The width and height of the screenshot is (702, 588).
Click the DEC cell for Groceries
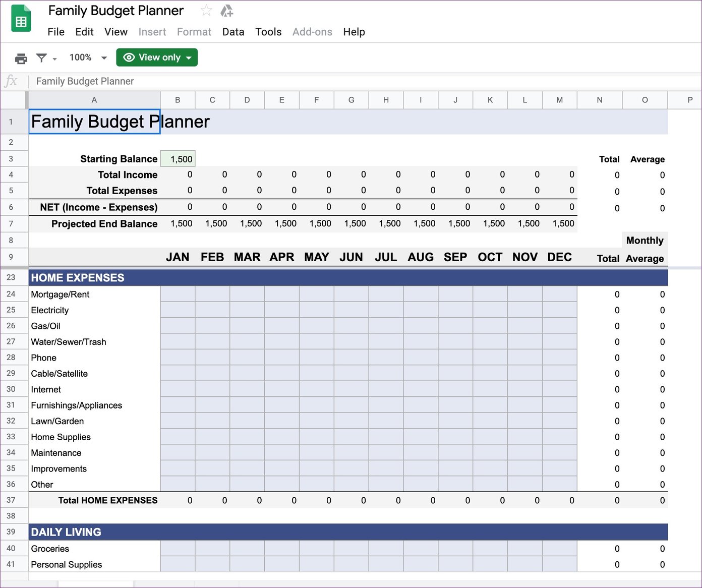click(x=560, y=548)
